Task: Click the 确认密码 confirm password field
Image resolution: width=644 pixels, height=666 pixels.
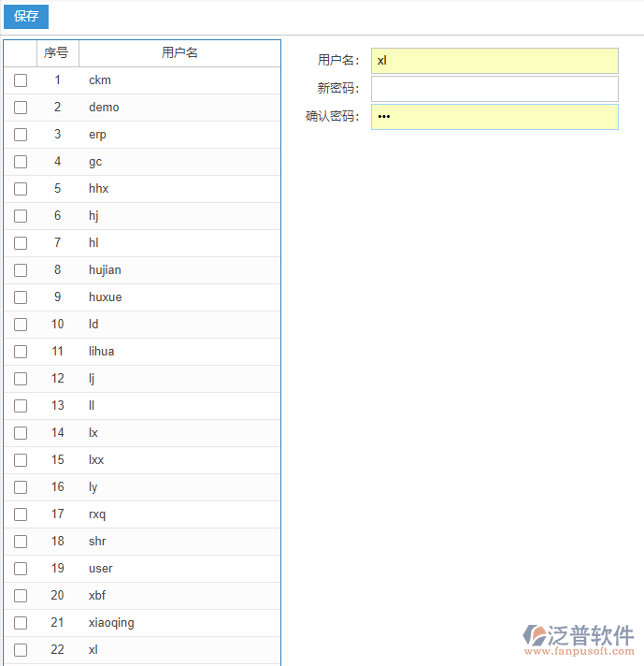Action: point(494,117)
